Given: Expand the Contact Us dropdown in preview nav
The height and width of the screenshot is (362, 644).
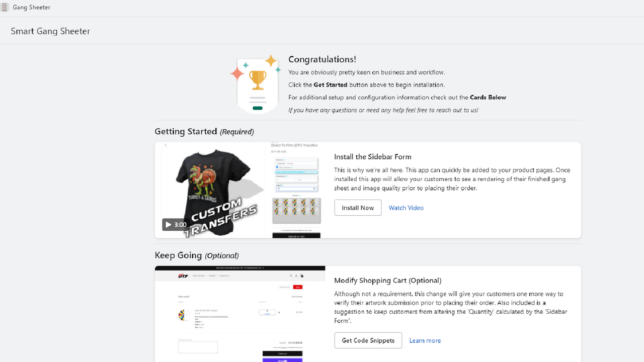Looking at the screenshot, I should click(x=225, y=276).
